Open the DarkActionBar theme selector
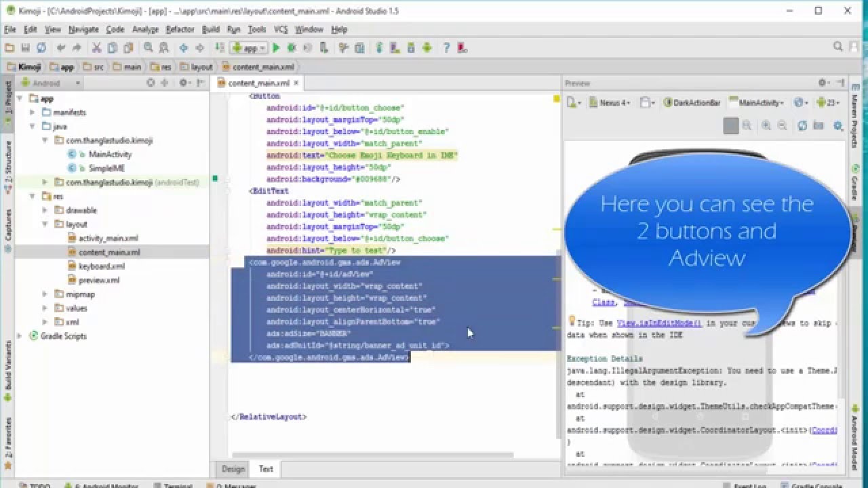The width and height of the screenshot is (868, 488). (x=692, y=103)
